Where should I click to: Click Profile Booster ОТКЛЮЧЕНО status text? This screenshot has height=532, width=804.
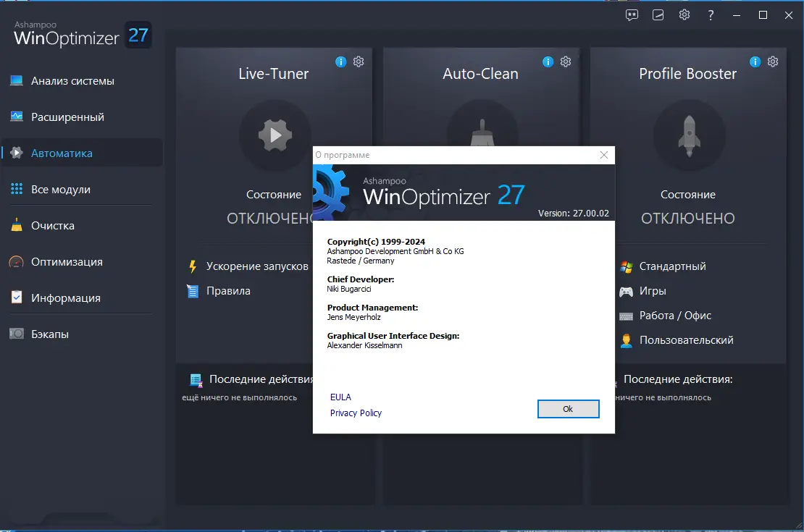(687, 219)
